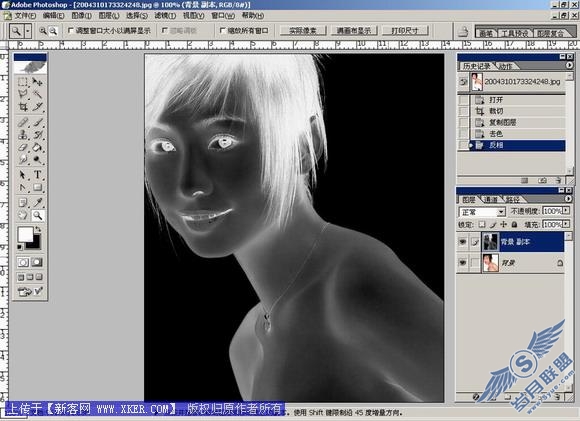Viewport: 580px width, 421px height.
Task: Hide the 背景 副本 layer eye
Action: (x=463, y=242)
